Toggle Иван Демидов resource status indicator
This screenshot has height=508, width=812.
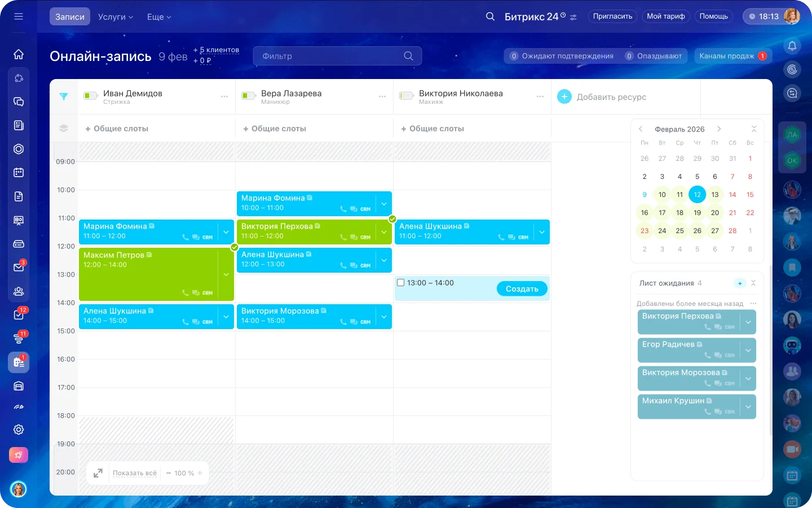[90, 96]
